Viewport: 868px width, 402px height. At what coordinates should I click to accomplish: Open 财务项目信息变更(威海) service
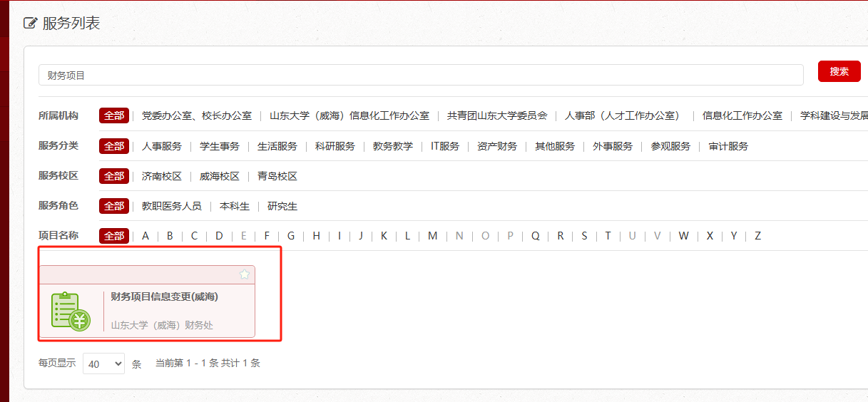[x=164, y=297]
